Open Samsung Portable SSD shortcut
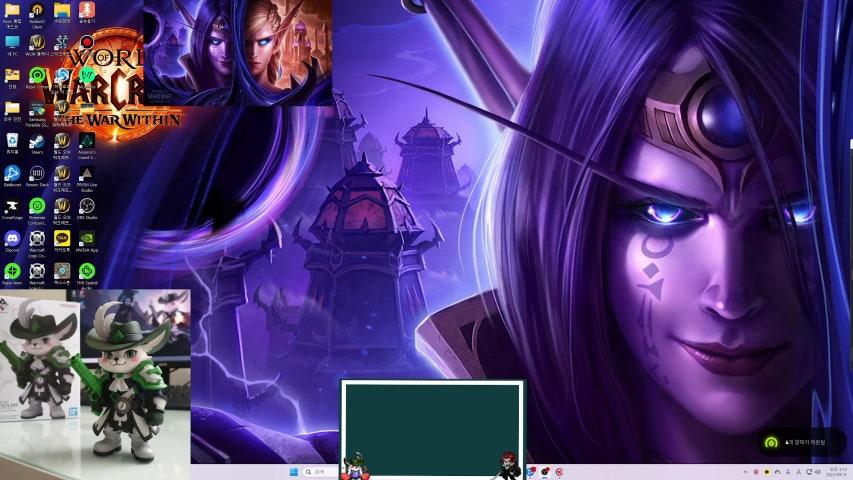Viewport: 853px width, 480px height. [x=37, y=113]
